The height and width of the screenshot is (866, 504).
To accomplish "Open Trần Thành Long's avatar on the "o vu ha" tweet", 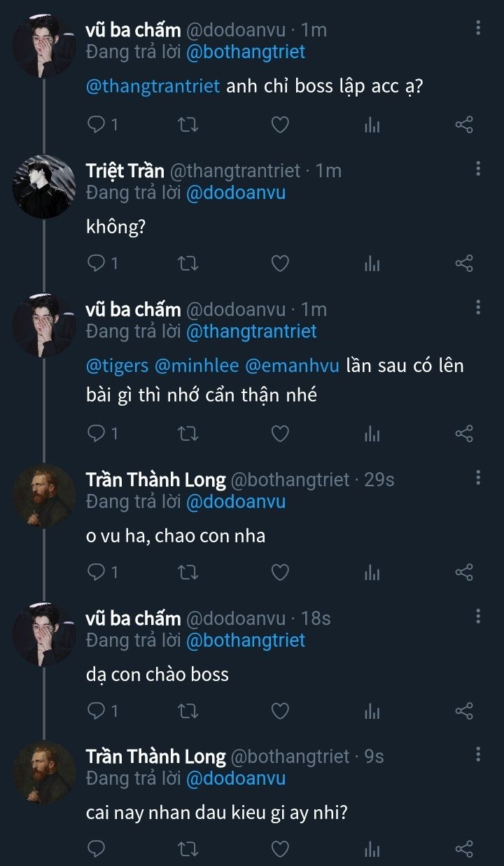I will coord(43,495).
